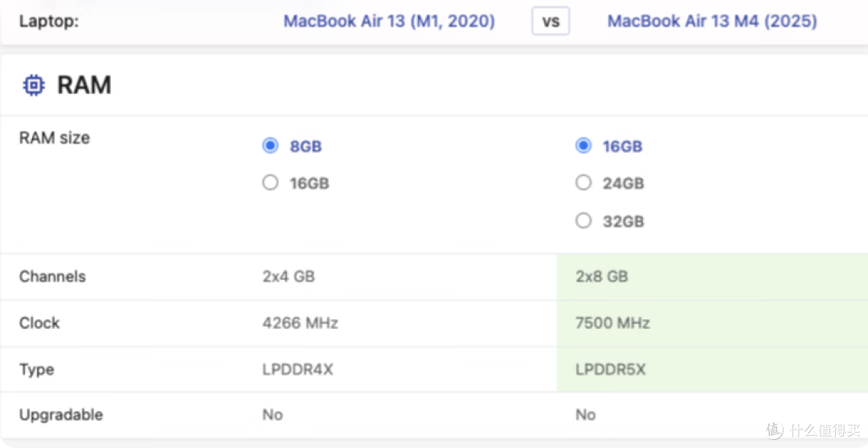Select 8GB RAM for MacBook Air M1
This screenshot has width=868, height=448.
[270, 146]
